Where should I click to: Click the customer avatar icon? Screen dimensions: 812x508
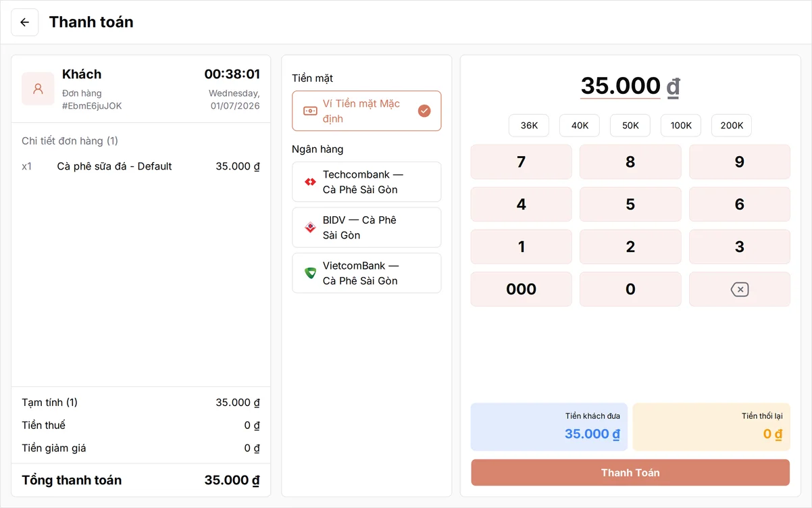pos(39,88)
